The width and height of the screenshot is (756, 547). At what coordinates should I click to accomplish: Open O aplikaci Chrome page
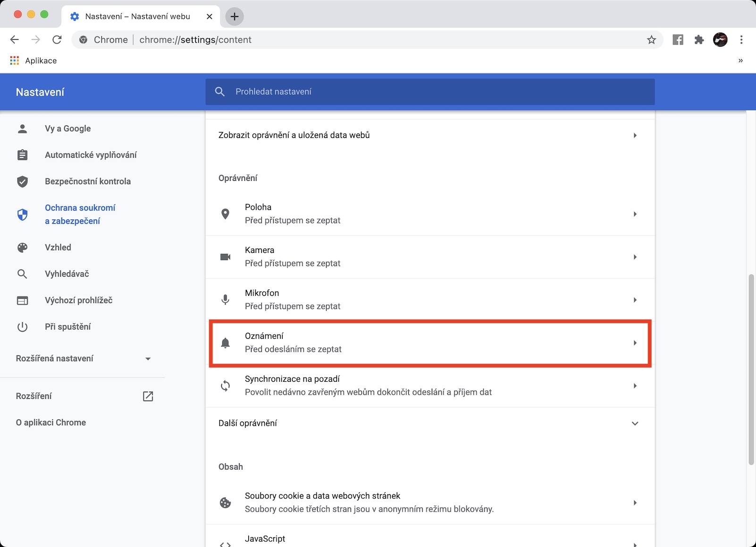(51, 423)
